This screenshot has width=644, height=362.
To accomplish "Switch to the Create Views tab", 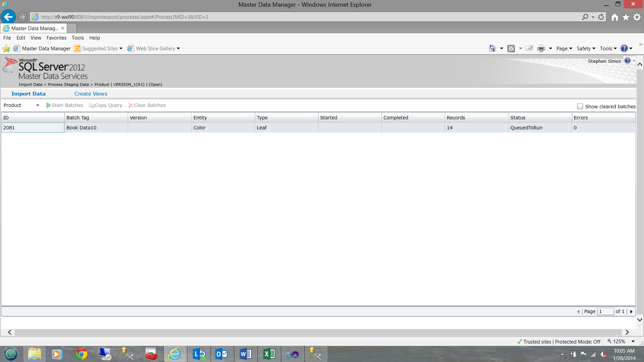I will coord(91,94).
